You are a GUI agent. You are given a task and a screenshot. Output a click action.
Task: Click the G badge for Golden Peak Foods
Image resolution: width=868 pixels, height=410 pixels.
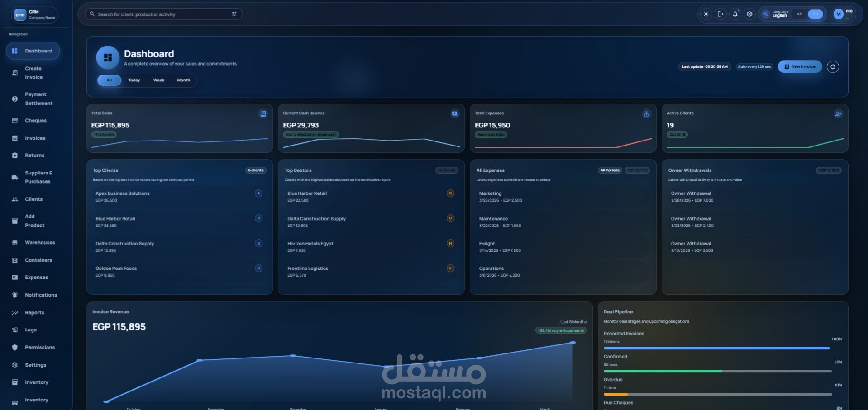click(x=258, y=269)
